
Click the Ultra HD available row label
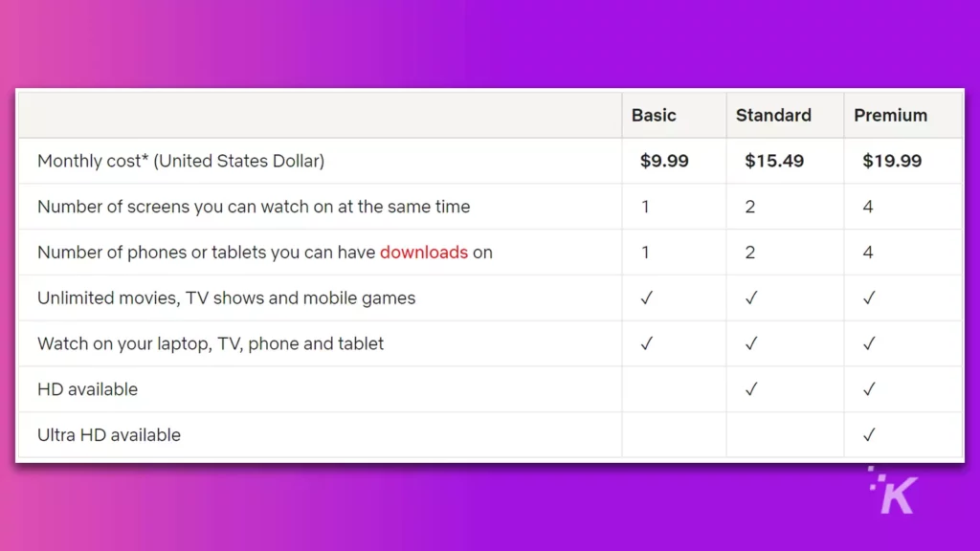pyautogui.click(x=109, y=435)
